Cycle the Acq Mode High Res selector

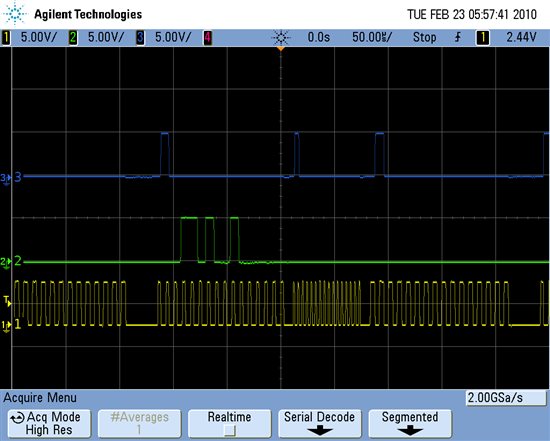[49, 423]
